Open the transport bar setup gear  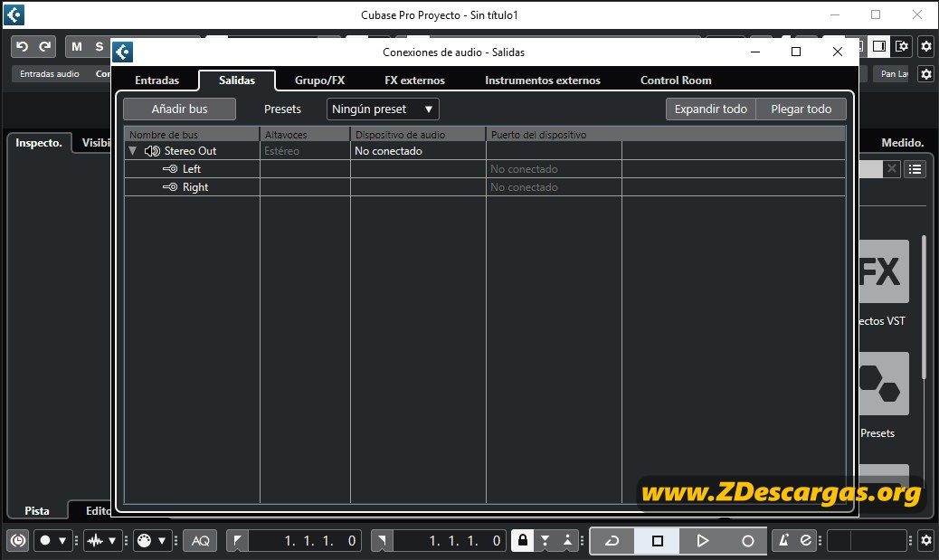(x=925, y=541)
